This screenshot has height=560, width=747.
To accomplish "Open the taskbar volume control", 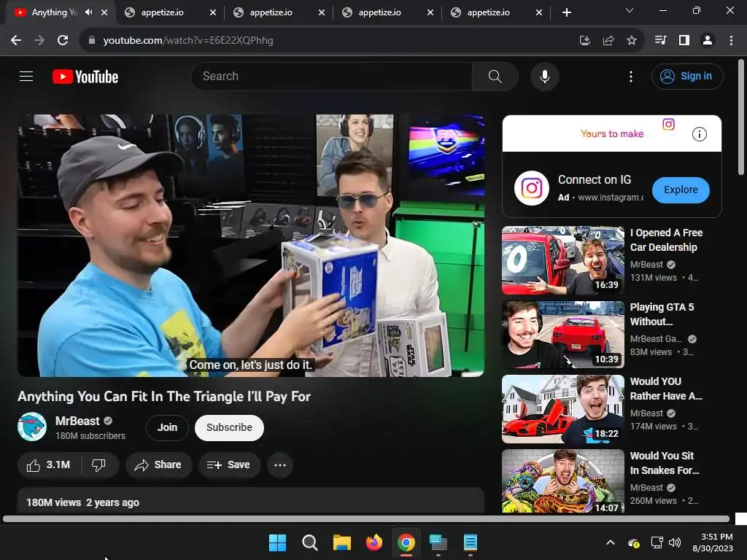I will click(x=675, y=542).
